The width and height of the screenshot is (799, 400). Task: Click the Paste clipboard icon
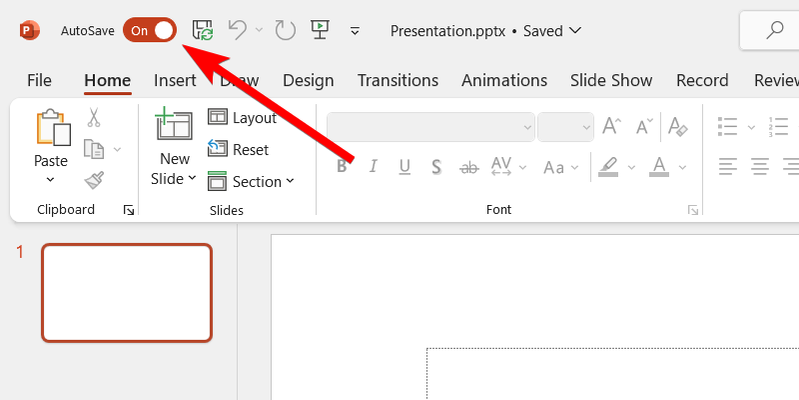pos(53,127)
